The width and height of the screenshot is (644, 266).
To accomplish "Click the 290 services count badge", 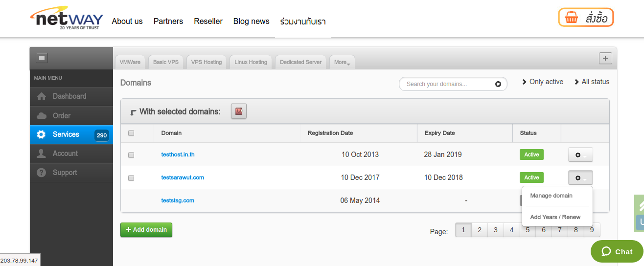I will [x=102, y=135].
